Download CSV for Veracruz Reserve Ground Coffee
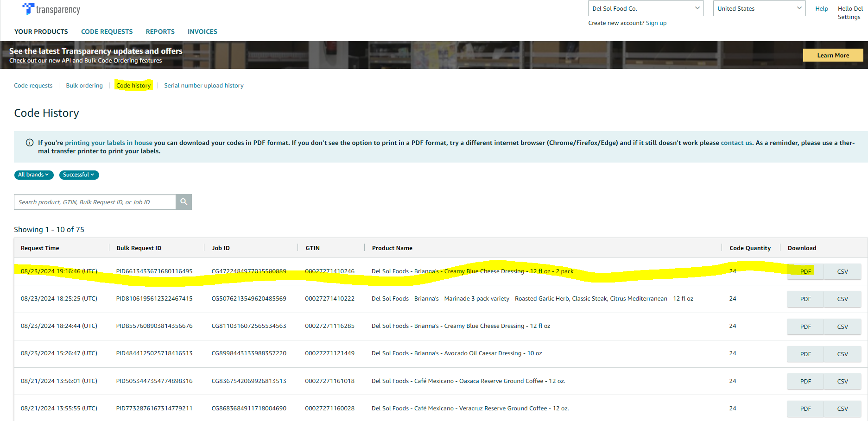Screen dimensions: 868x421 click(x=843, y=408)
